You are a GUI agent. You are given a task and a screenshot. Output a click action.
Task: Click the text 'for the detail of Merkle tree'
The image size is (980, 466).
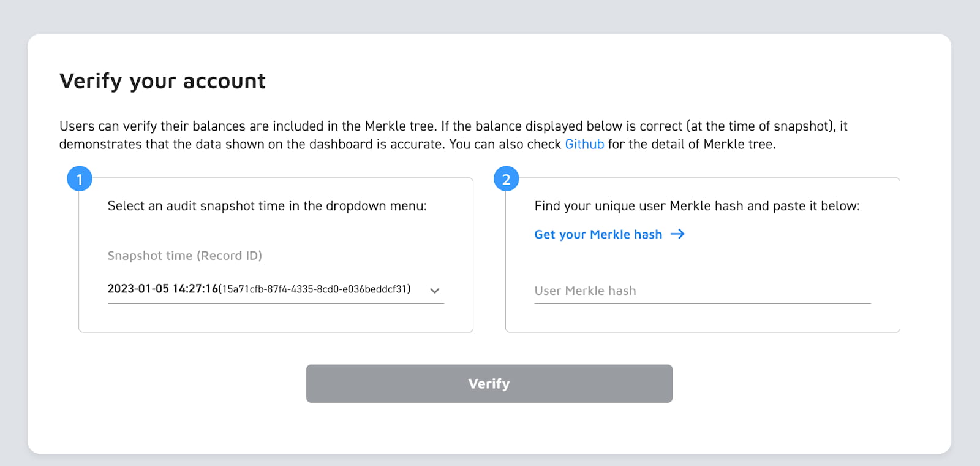691,144
